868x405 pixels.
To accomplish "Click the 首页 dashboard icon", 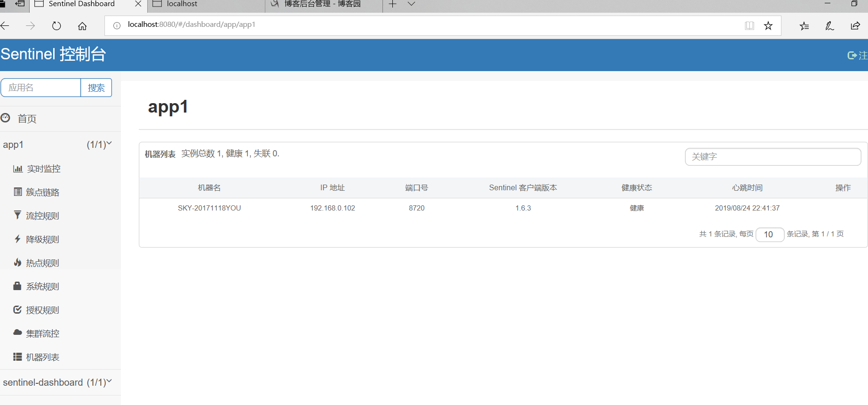I will [5, 118].
